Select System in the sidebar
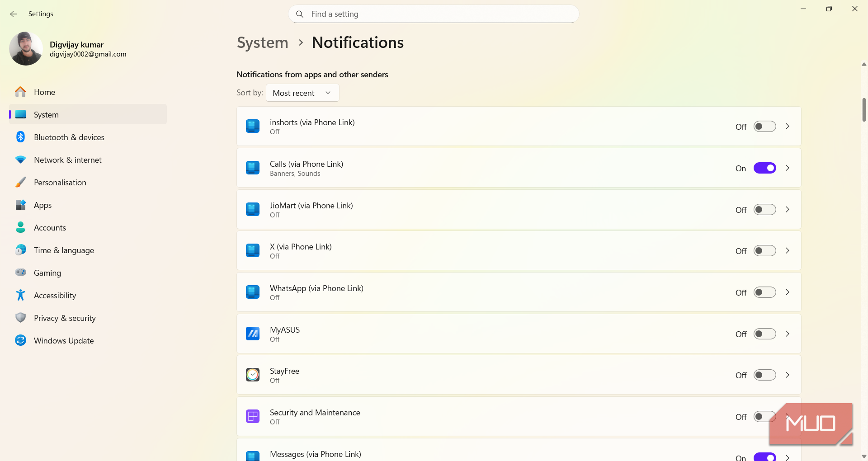The width and height of the screenshot is (868, 461). point(88,114)
